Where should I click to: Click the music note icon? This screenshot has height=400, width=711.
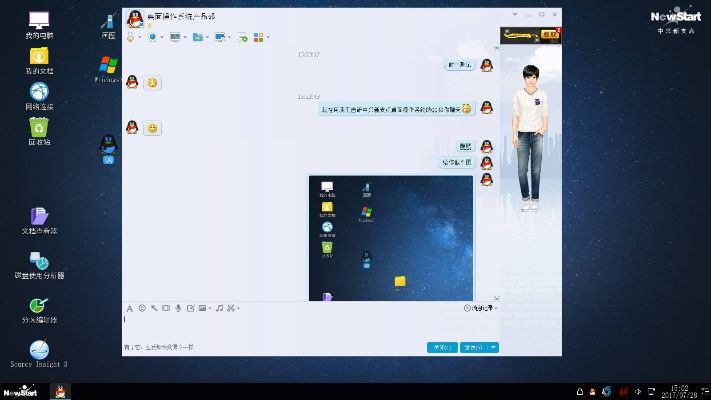click(x=218, y=308)
